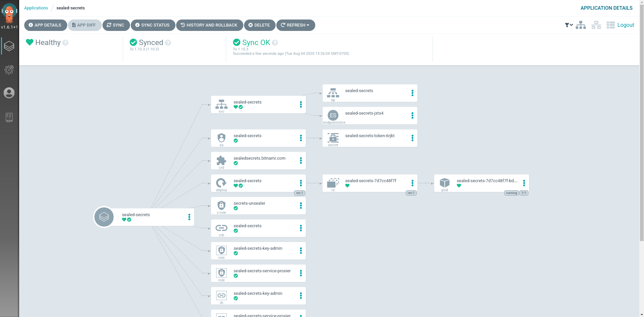Viewport: 644px width, 317px height.
Task: Open the resource filter dropdown
Action: point(569,25)
